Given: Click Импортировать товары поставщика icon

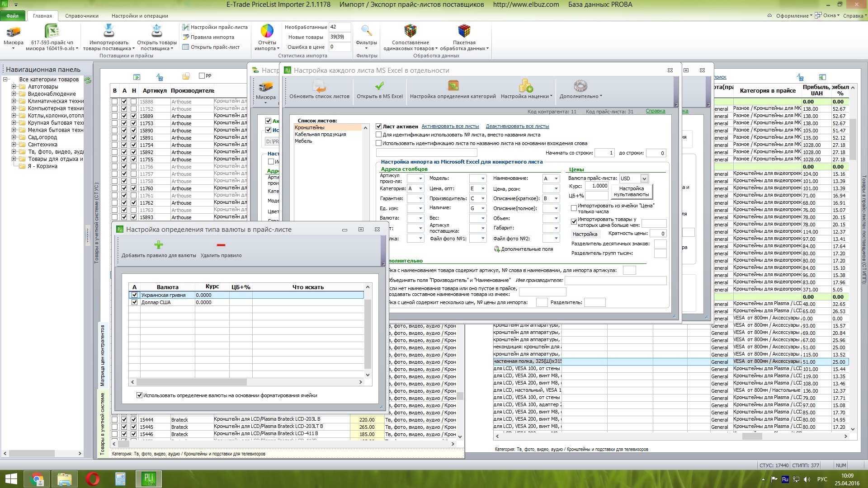Looking at the screenshot, I should click(x=109, y=31).
